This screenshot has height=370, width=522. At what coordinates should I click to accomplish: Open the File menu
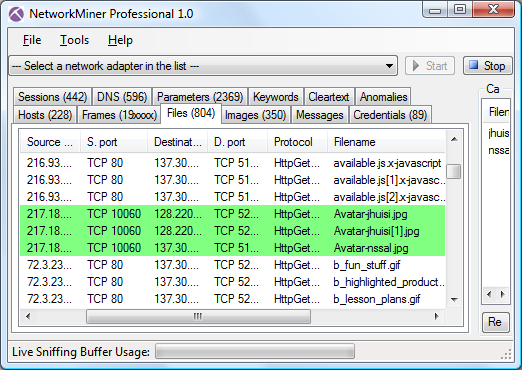click(32, 40)
